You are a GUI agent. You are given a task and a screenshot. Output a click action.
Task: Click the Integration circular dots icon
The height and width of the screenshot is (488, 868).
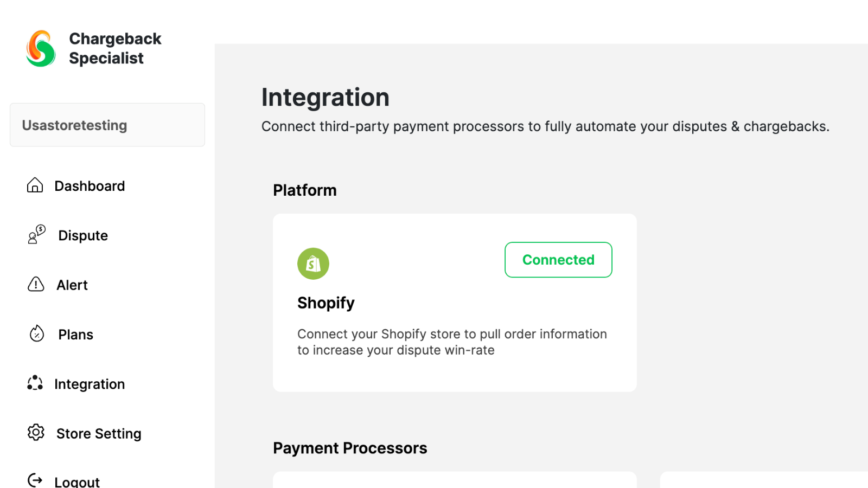point(35,383)
